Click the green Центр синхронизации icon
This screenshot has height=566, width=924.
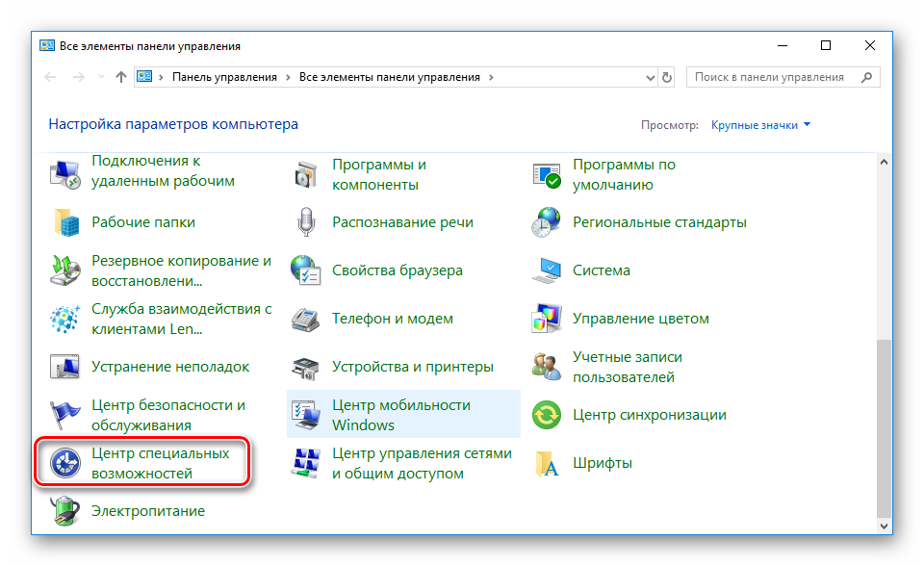(x=547, y=415)
